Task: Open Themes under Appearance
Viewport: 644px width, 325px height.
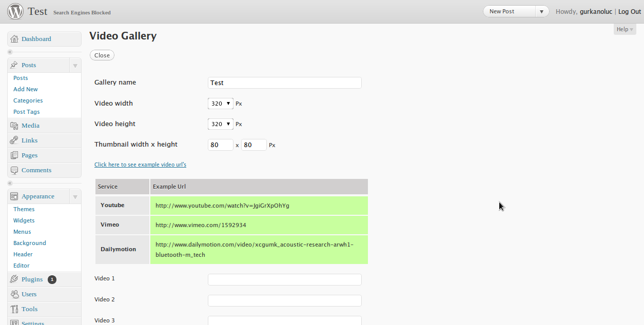Action: 24,209
